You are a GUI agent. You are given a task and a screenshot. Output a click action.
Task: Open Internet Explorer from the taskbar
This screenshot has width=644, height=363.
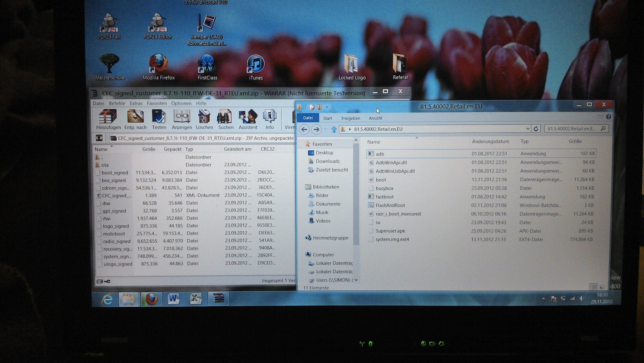[107, 299]
